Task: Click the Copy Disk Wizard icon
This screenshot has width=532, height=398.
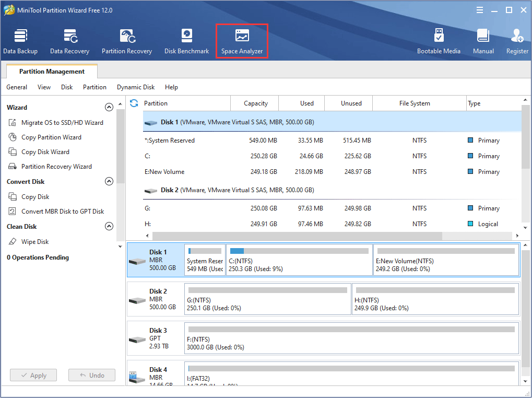Action: point(12,151)
